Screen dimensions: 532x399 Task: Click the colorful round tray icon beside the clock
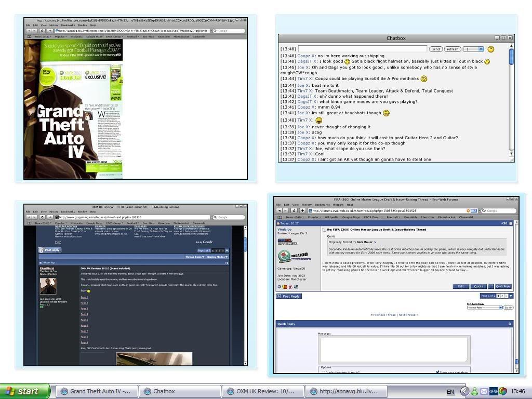tap(503, 391)
